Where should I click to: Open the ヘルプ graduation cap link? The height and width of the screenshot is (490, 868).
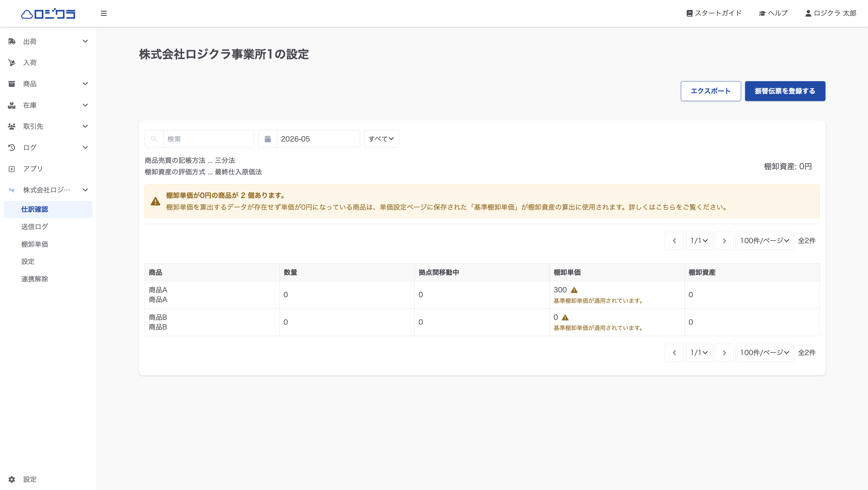[773, 13]
